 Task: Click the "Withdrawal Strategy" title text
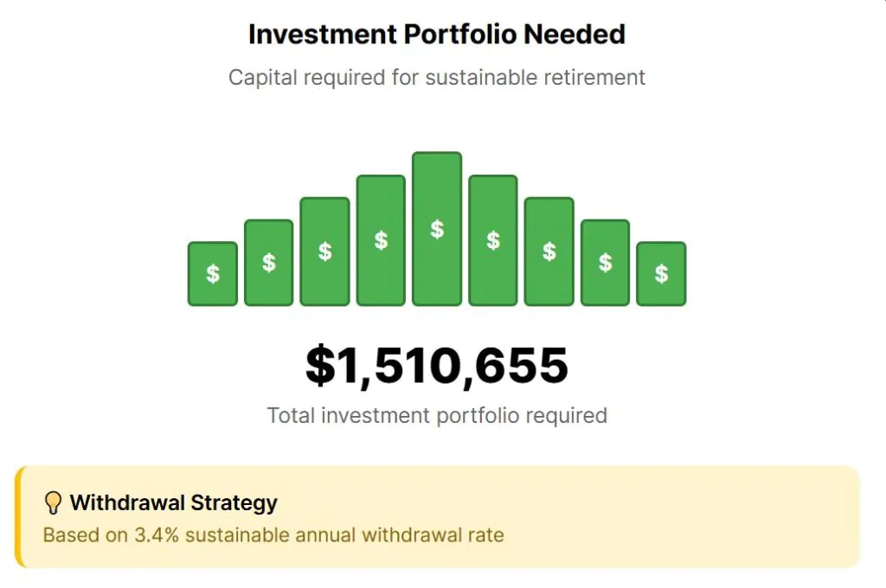(174, 502)
